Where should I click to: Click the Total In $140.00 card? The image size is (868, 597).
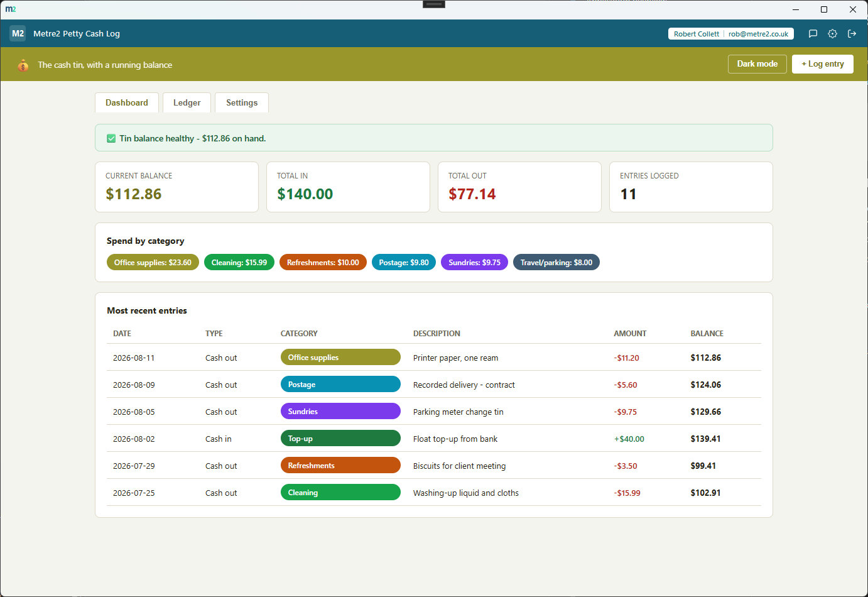pyautogui.click(x=348, y=187)
